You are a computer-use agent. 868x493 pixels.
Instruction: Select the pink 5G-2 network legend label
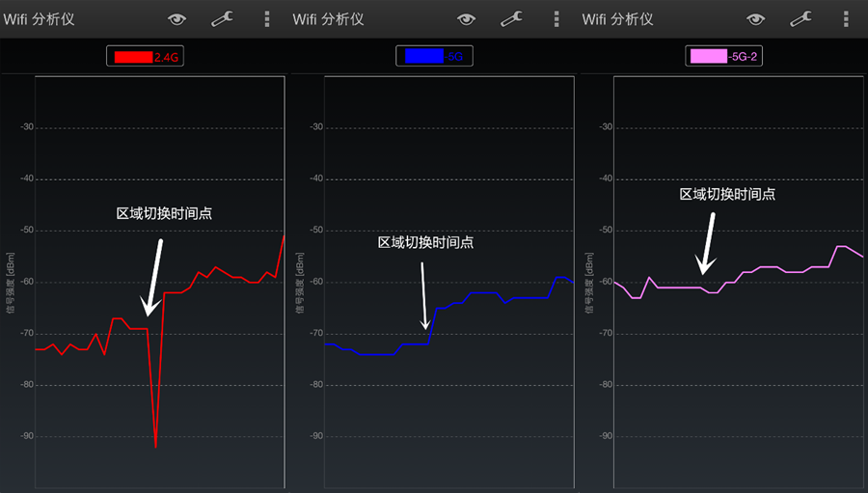click(x=723, y=57)
